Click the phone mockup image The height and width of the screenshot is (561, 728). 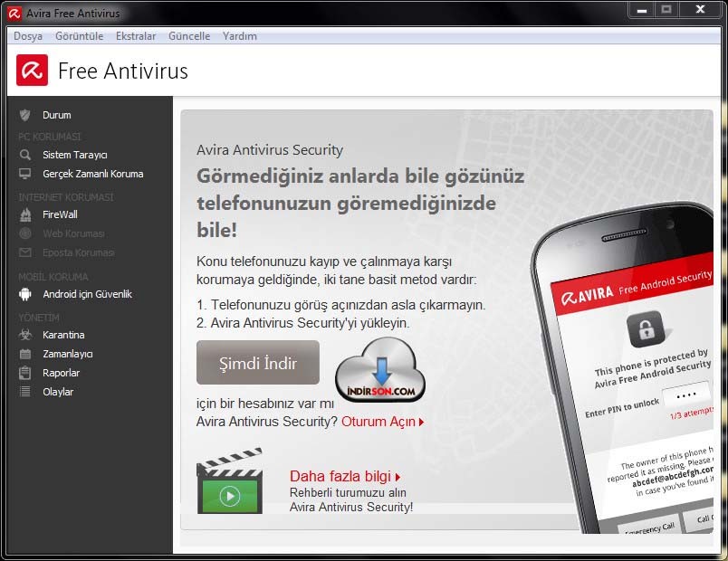pyautogui.click(x=622, y=369)
